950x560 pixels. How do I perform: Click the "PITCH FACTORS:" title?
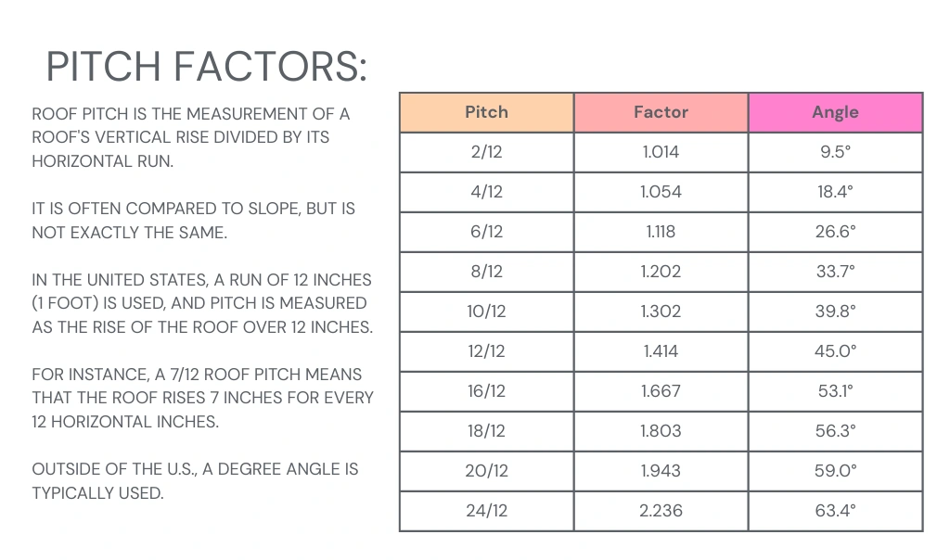tap(206, 67)
